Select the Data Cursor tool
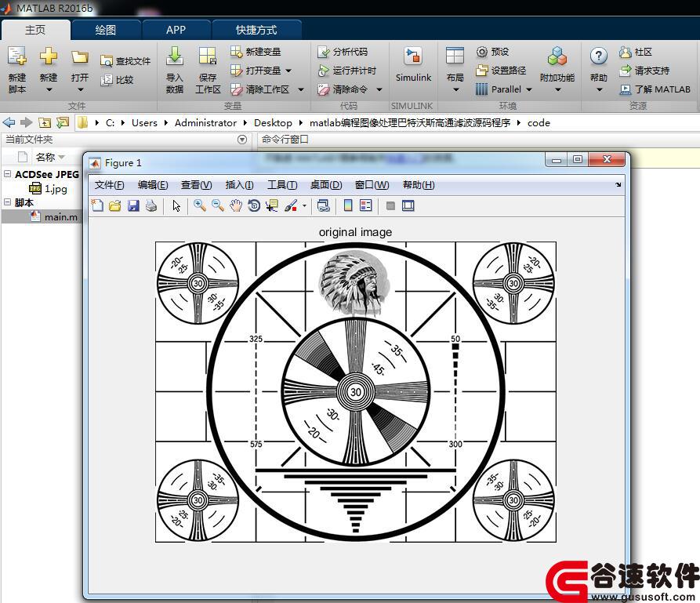The image size is (700, 603). pos(271,205)
